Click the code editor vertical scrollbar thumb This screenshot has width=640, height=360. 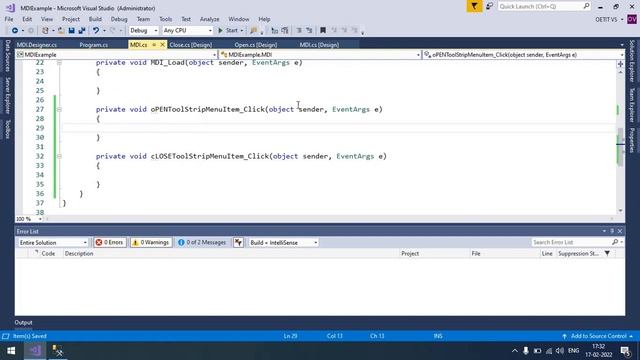click(620, 146)
